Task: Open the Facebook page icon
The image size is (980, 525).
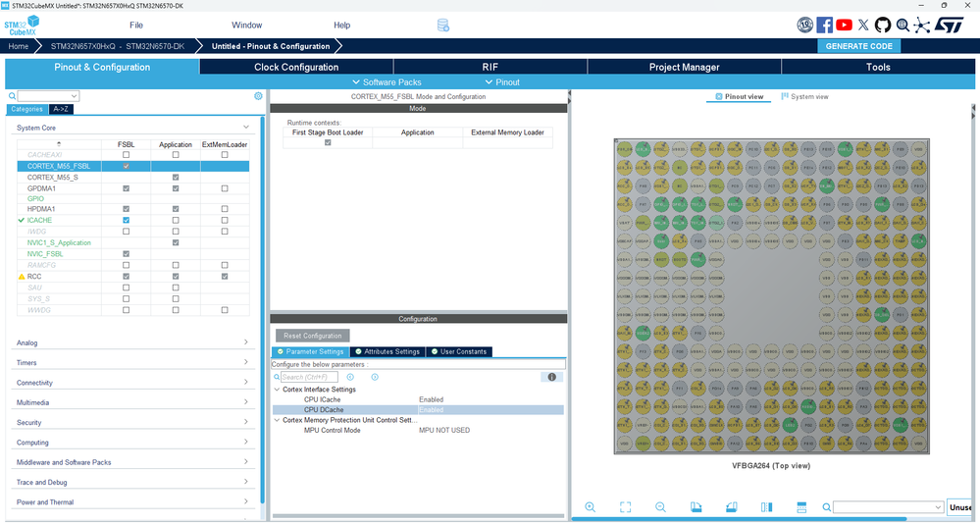Action: click(824, 25)
